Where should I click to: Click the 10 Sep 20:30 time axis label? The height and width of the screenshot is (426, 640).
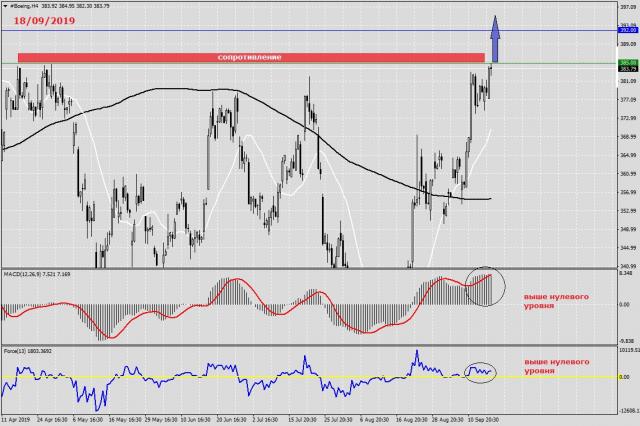(x=485, y=421)
